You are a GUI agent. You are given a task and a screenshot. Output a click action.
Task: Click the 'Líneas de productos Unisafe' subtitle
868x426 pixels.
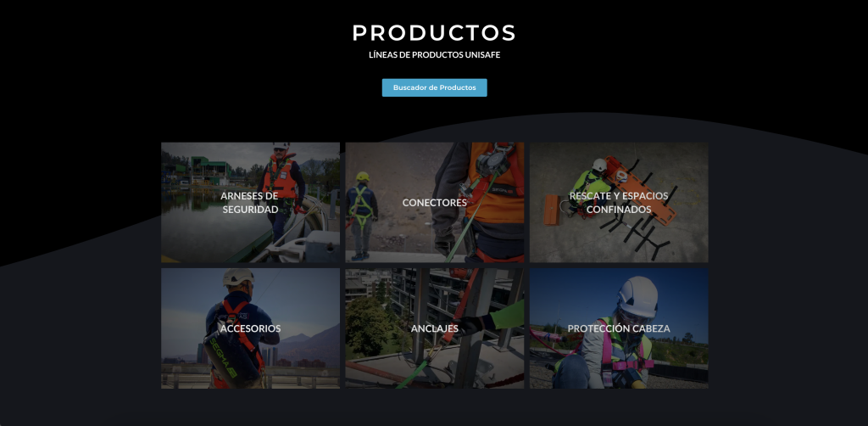click(434, 55)
